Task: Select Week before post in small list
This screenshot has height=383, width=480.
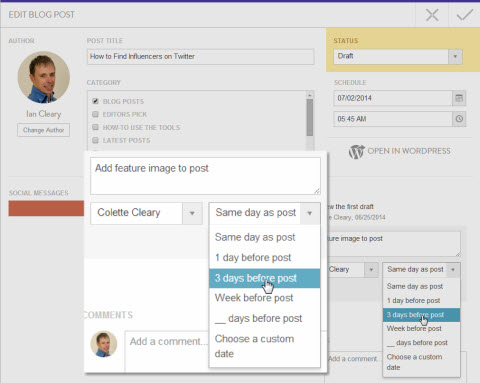Action: (x=422, y=329)
